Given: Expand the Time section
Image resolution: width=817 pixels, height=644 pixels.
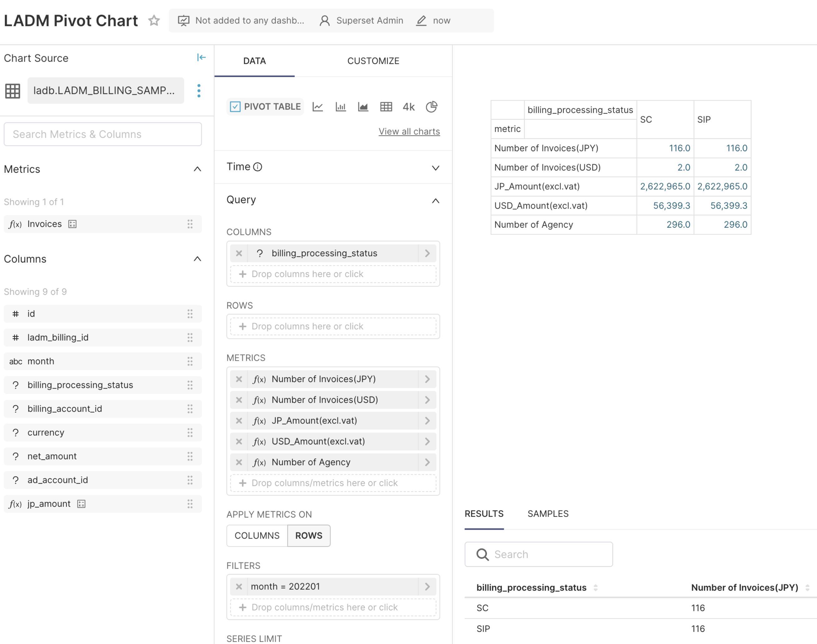Looking at the screenshot, I should tap(435, 168).
